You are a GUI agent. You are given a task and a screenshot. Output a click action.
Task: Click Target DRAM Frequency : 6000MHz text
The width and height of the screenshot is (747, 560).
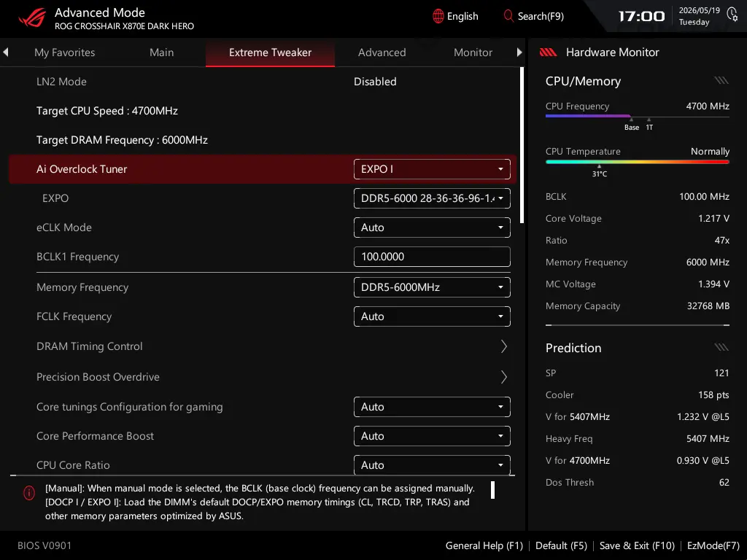(x=122, y=140)
